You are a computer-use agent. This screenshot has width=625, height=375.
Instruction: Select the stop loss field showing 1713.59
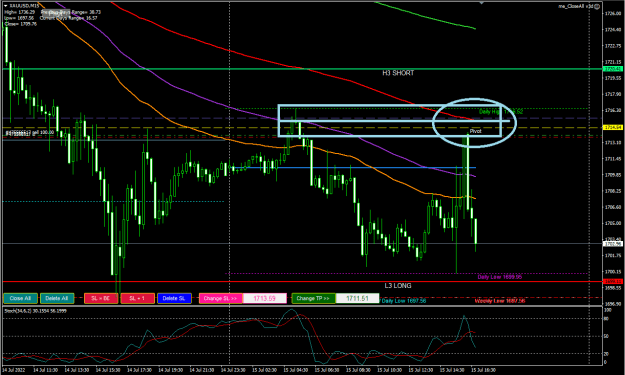coord(265,298)
